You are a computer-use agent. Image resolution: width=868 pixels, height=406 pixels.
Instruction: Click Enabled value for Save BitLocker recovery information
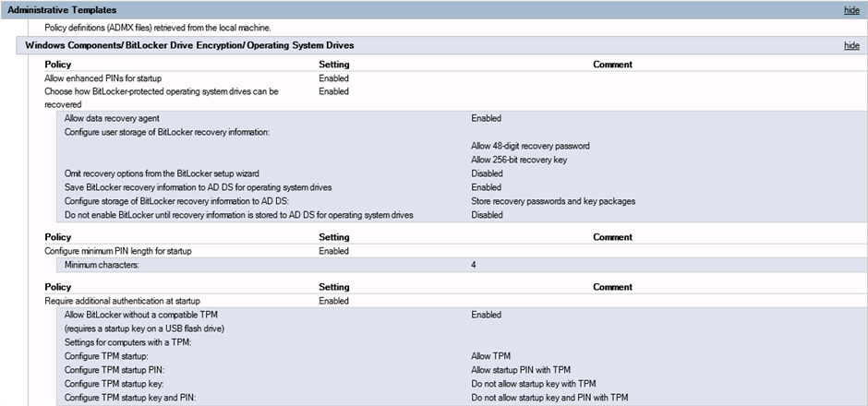click(x=486, y=187)
